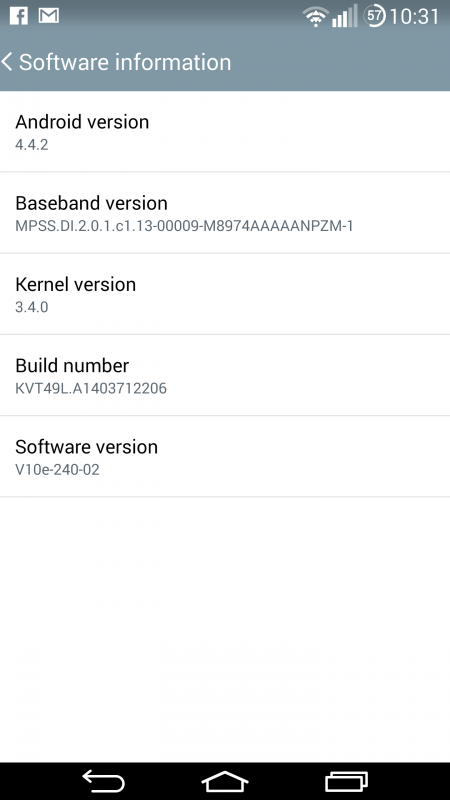Tap the Android home navigation button
The width and height of the screenshot is (450, 800).
[225, 781]
